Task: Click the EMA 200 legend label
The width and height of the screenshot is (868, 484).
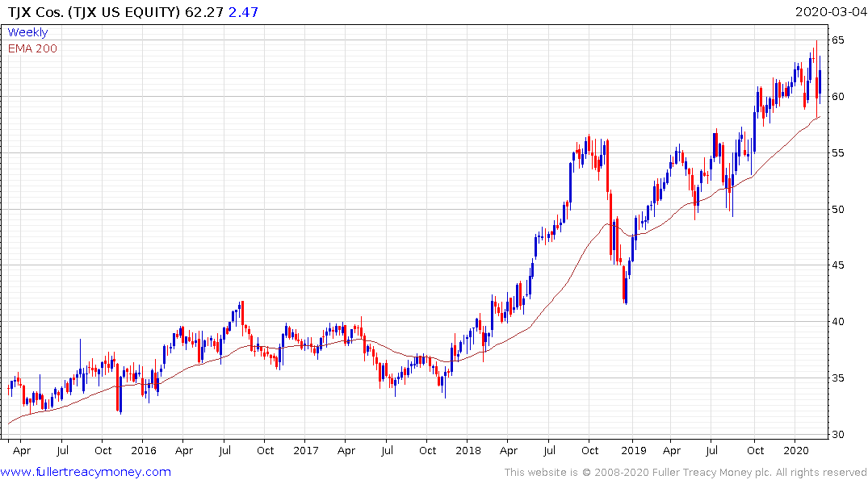Action: pyautogui.click(x=32, y=48)
